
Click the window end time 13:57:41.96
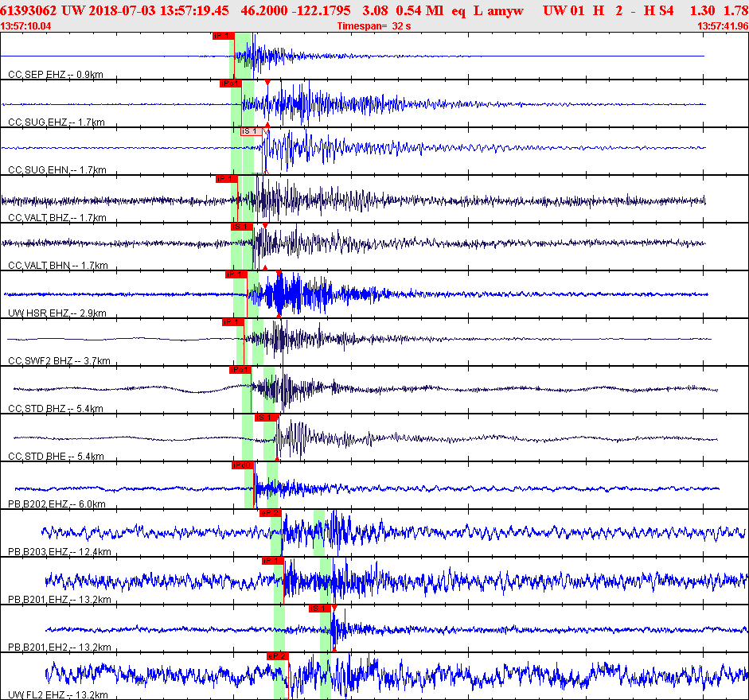723,25
